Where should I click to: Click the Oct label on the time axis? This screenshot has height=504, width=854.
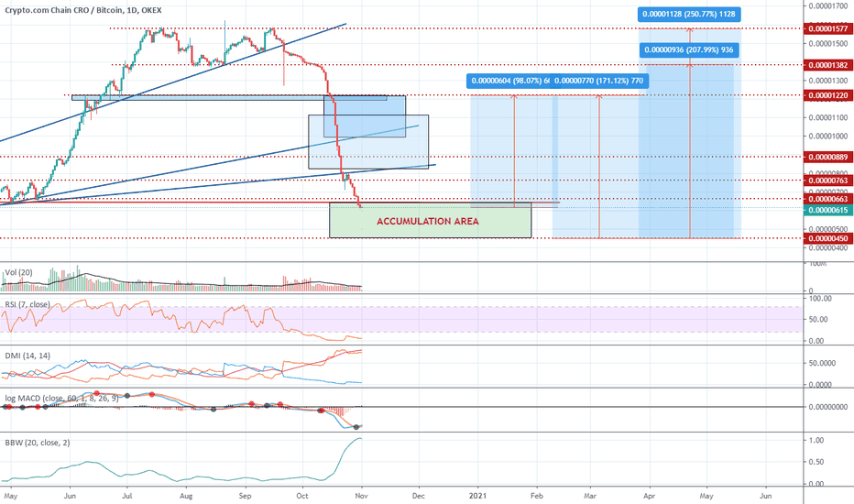coord(302,496)
